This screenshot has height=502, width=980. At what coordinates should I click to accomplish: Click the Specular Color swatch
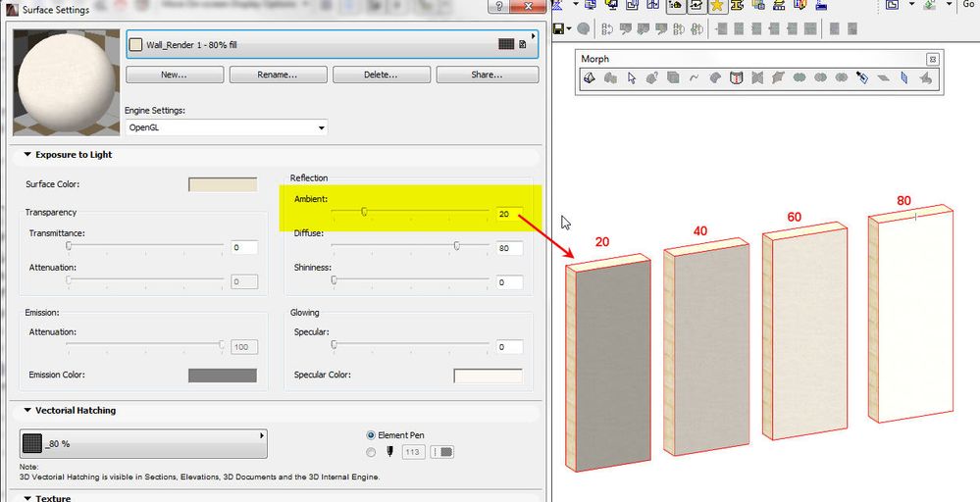(488, 376)
